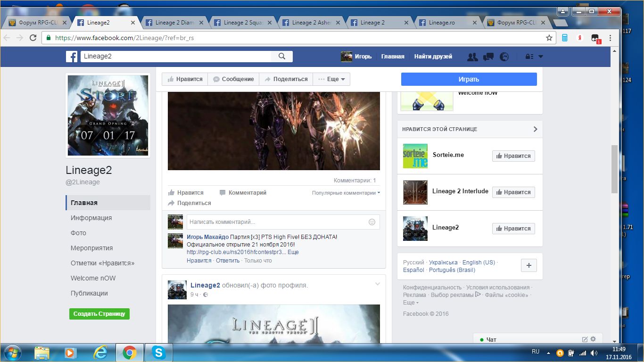Click extension icon with red badge
Viewport: 644px width, 362px height.
click(x=595, y=38)
